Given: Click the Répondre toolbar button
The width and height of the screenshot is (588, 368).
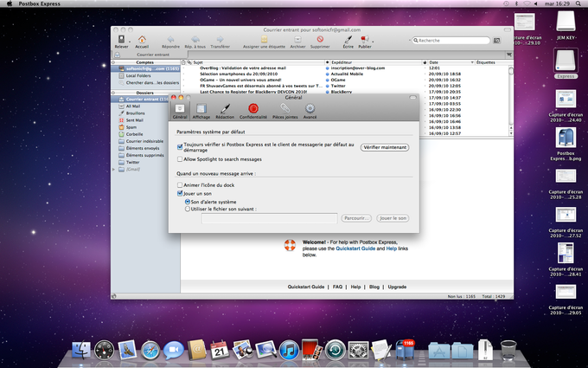Looking at the screenshot, I should (x=170, y=40).
